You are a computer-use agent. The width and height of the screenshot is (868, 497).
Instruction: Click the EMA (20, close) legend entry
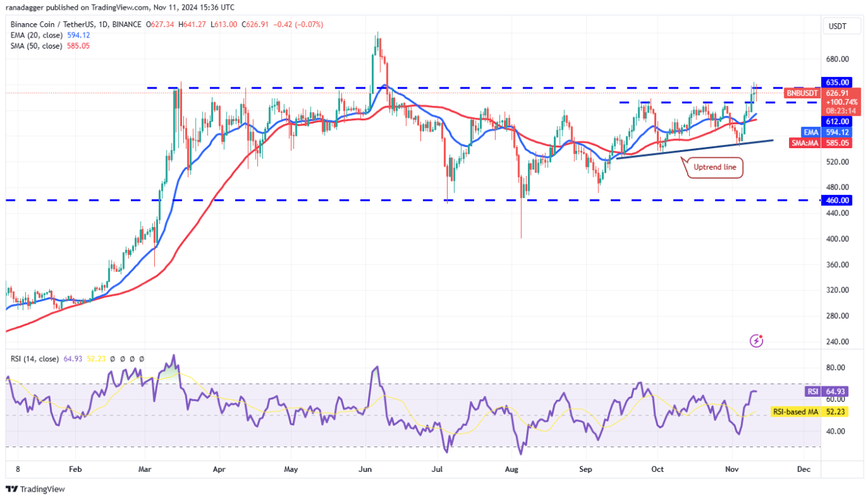tap(36, 35)
